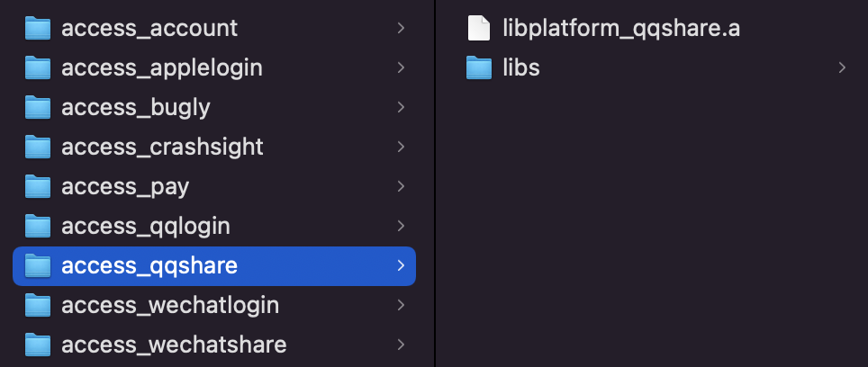Expand access_wechatshare via its chevron
Screen dimensions: 868x367
tap(401, 345)
